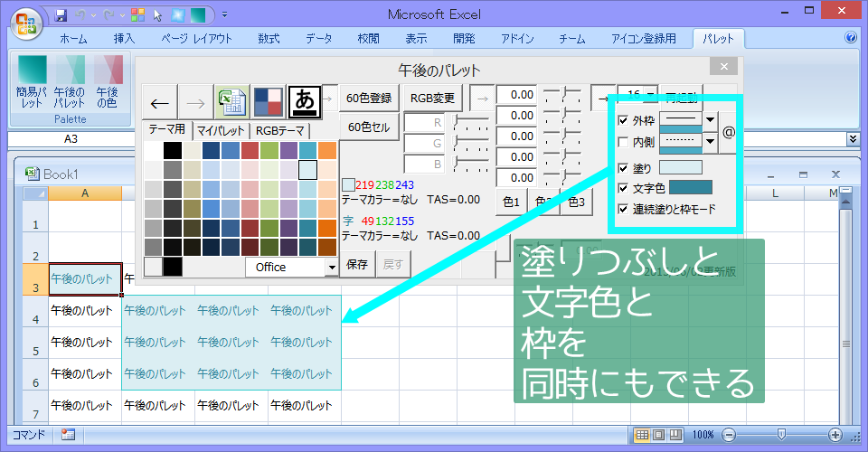Screen dimensions: 868x452
Task: Select row 5 header
Action: [x=35, y=343]
